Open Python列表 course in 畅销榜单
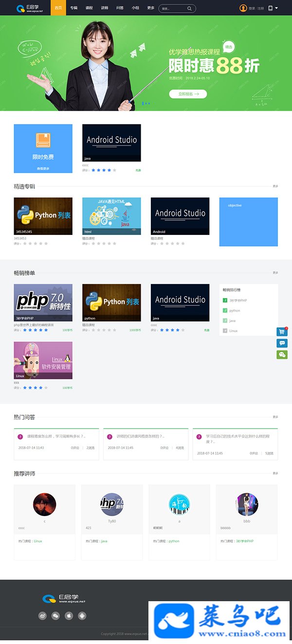292x644 pixels. coord(111,303)
